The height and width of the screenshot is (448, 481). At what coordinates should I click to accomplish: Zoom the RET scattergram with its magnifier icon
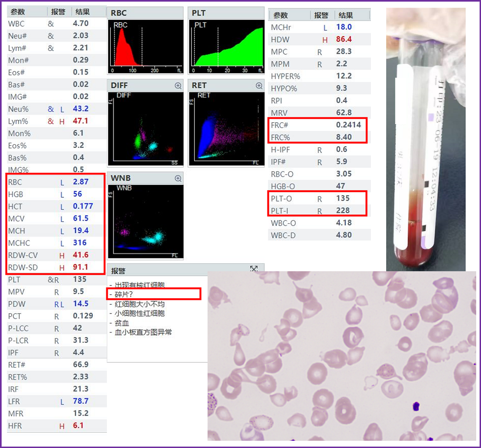click(260, 85)
